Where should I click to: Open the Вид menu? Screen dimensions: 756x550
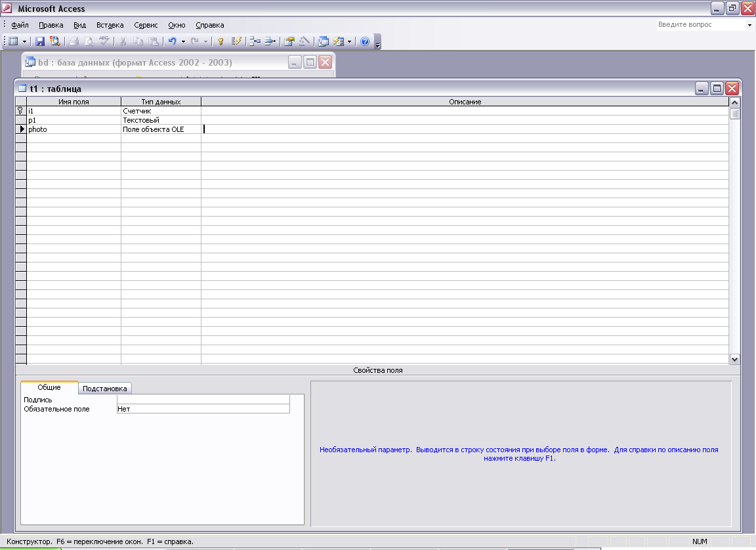coord(79,25)
